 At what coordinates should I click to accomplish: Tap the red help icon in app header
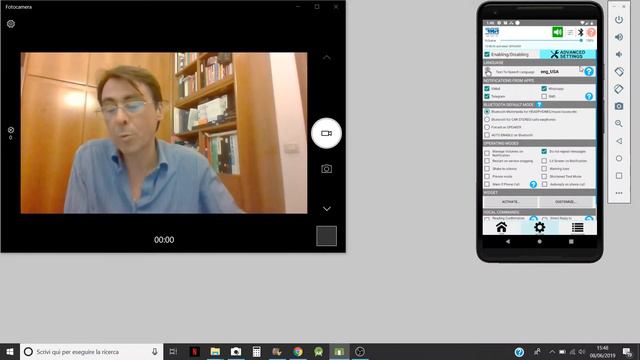click(x=591, y=32)
